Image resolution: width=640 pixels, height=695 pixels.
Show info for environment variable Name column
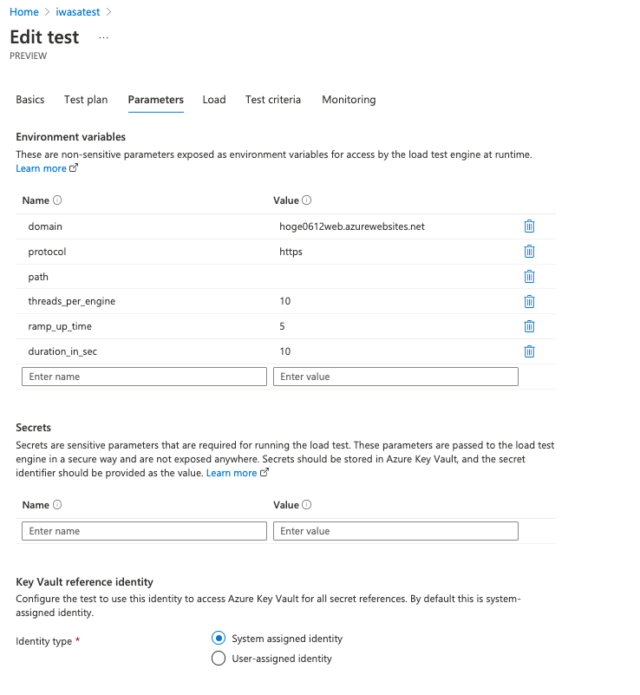tap(57, 200)
